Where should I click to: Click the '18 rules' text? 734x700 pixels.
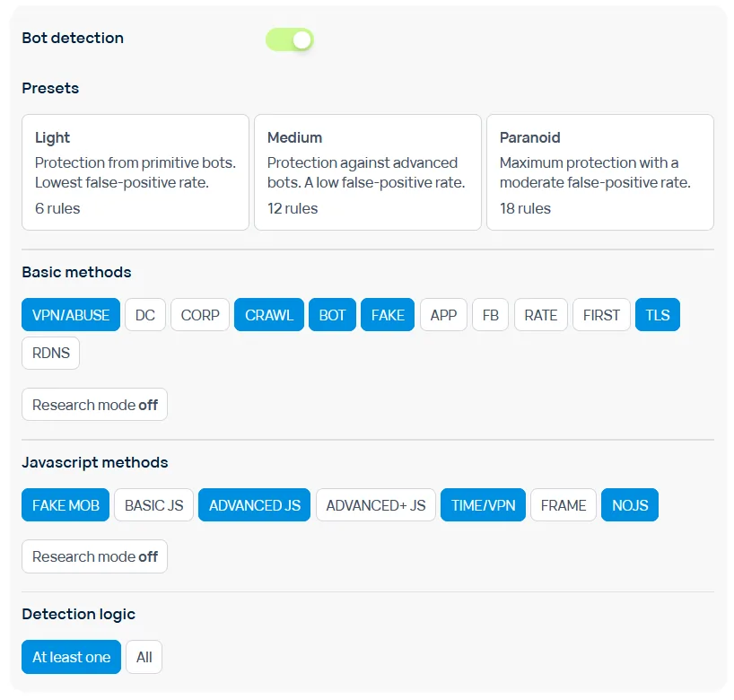coord(525,208)
